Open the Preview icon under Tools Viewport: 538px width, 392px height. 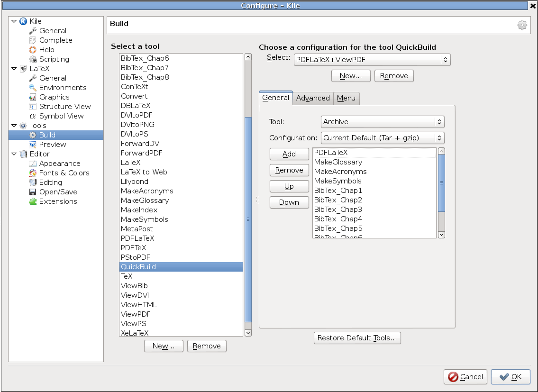click(x=33, y=145)
